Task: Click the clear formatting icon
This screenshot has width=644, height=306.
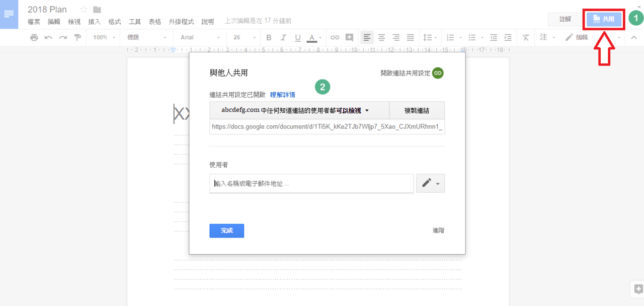Action: click(526, 37)
